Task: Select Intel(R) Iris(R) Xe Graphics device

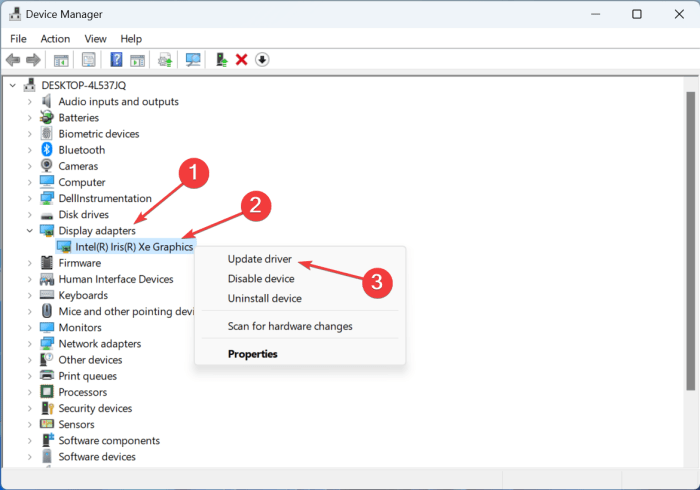Action: pyautogui.click(x=134, y=247)
